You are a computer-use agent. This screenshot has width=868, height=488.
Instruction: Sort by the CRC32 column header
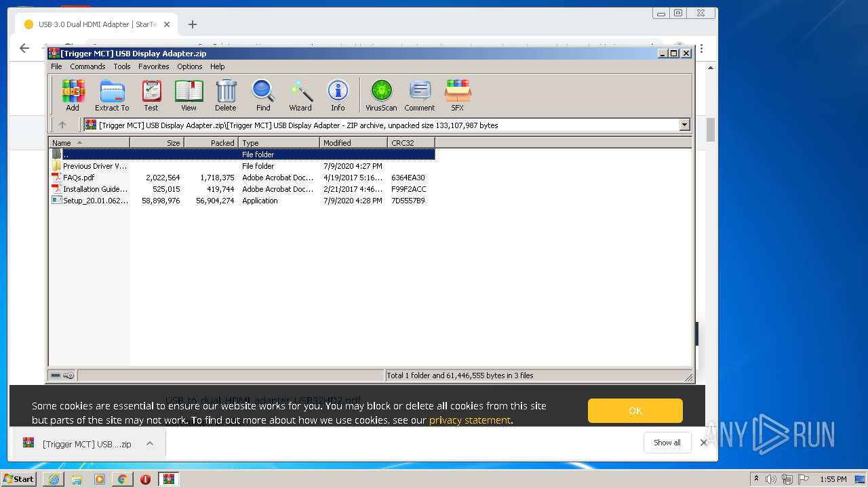pyautogui.click(x=411, y=142)
